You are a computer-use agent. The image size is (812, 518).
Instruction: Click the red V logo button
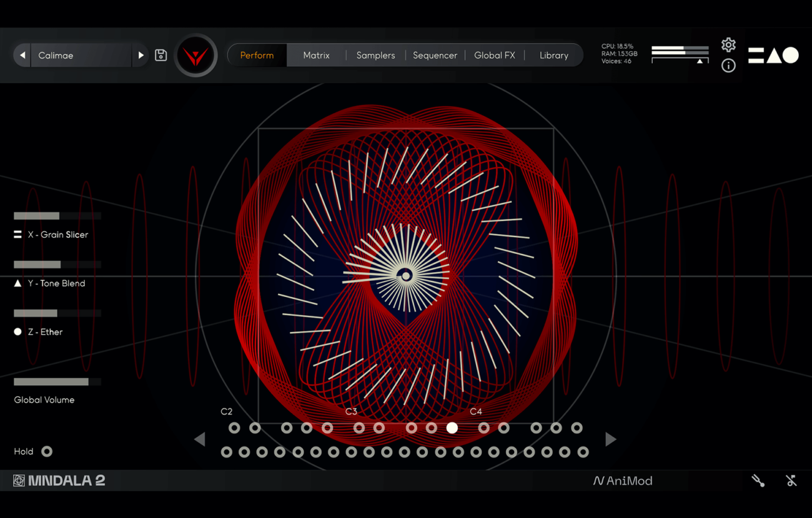[x=196, y=56]
